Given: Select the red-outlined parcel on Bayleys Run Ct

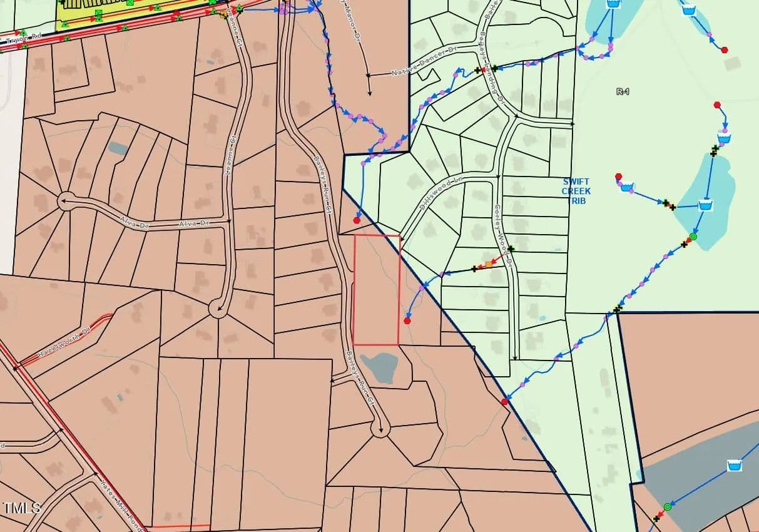Looking at the screenshot, I should 377,290.
